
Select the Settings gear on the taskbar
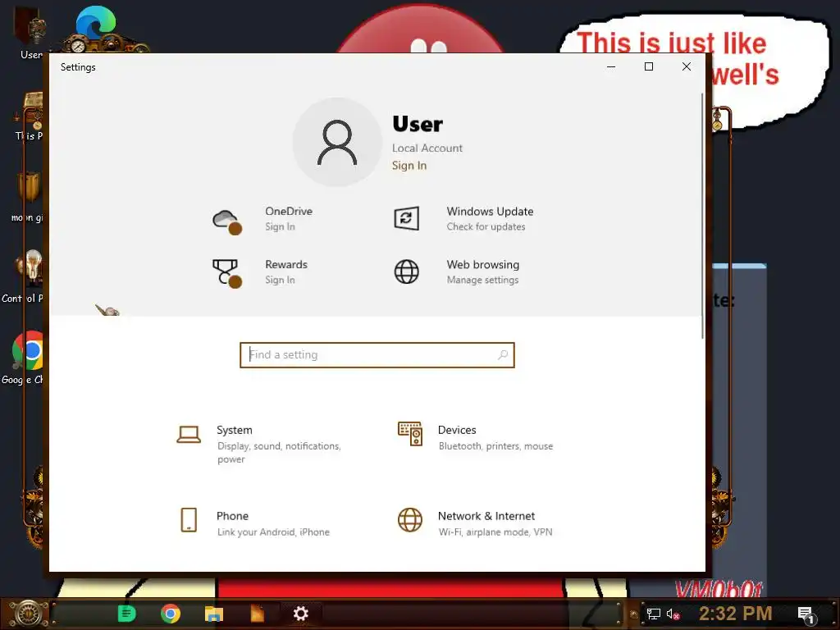[300, 614]
